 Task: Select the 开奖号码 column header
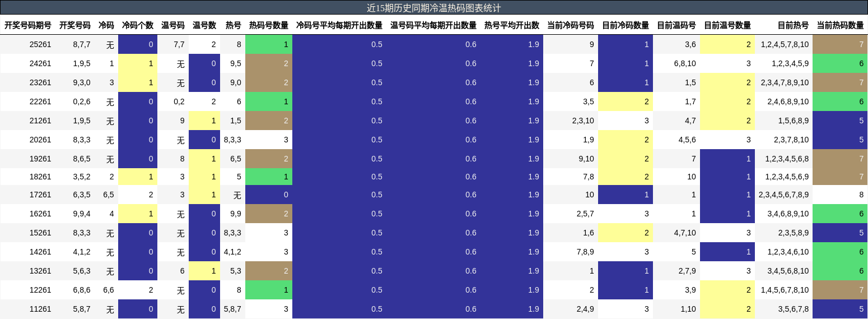point(75,25)
